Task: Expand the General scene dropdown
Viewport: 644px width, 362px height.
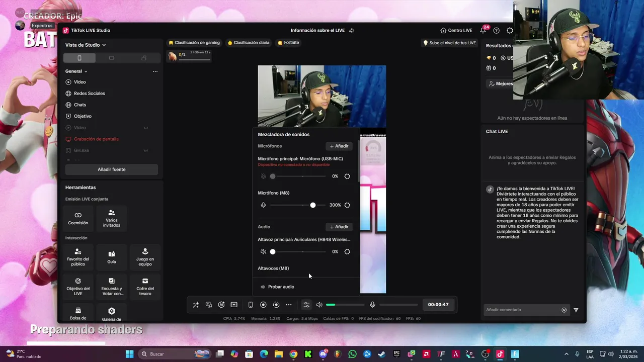Action: tap(76, 71)
